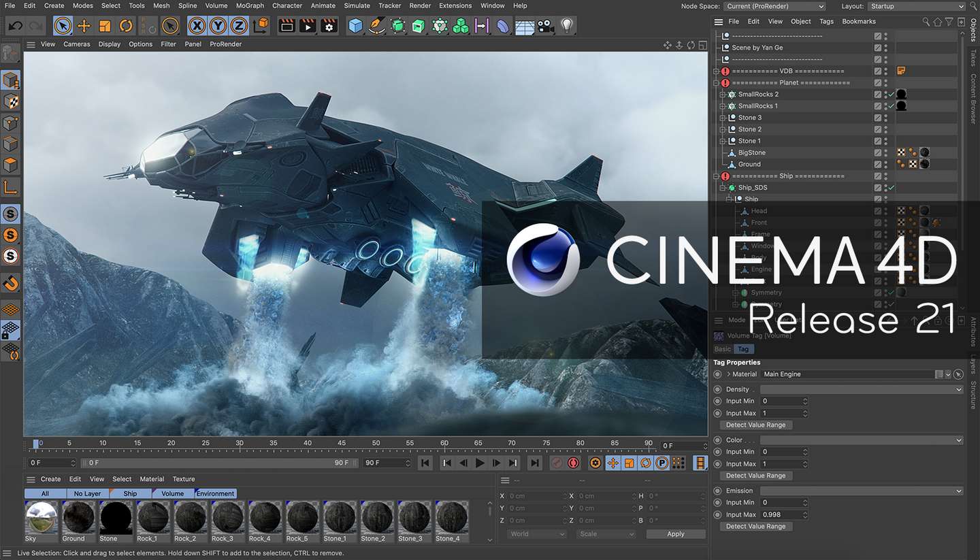This screenshot has width=980, height=560.
Task: Select the Sky material thumbnail
Action: [x=42, y=521]
